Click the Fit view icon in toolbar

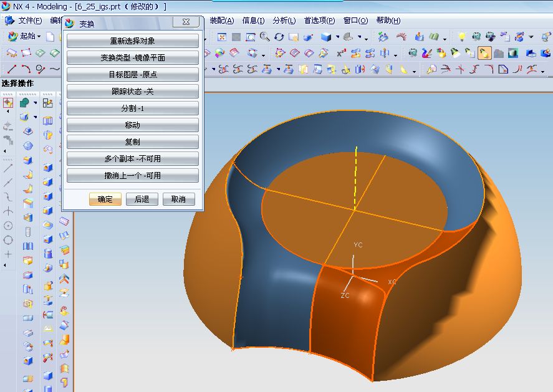tap(222, 37)
